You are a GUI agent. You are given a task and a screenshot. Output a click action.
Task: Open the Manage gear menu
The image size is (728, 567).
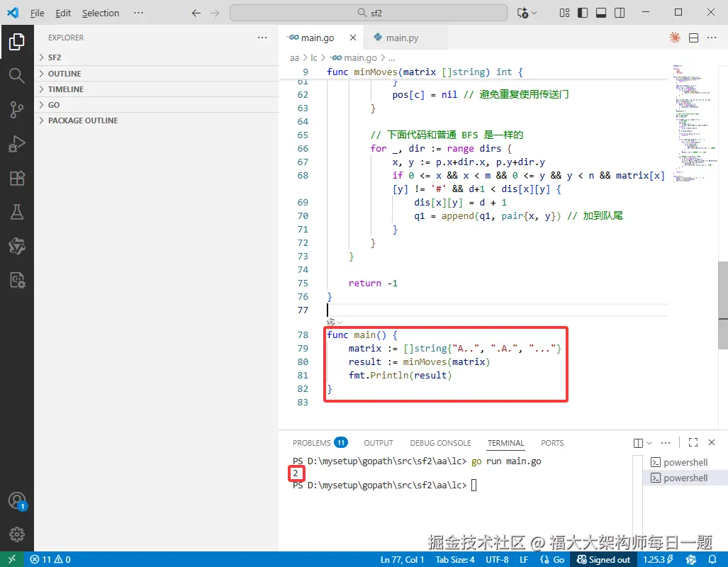[17, 534]
